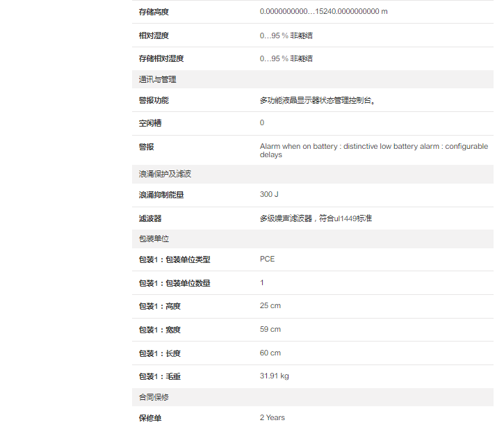Select the 多功能液晶显示器状态管理控制台 text
The height and width of the screenshot is (425, 504).
318,100
